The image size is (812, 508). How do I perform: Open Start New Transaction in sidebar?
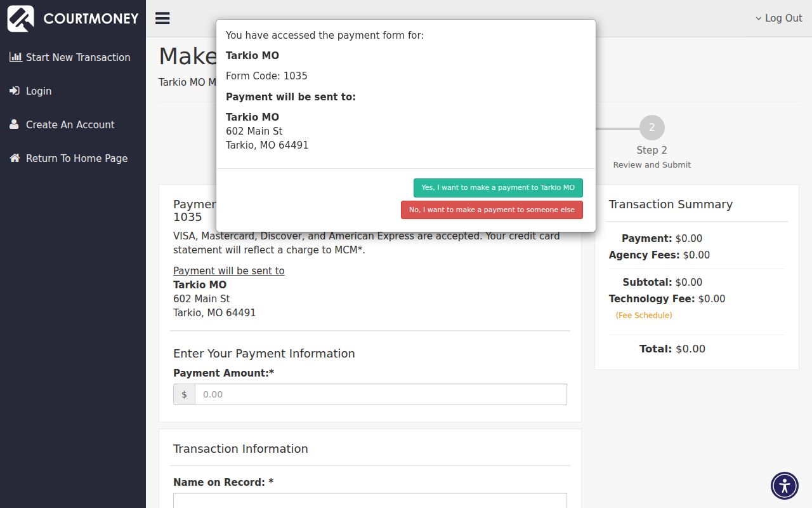73,57
